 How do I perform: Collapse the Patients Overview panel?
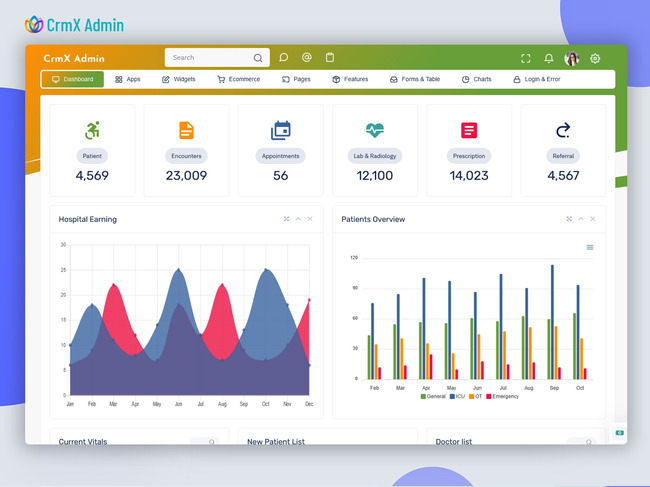click(x=581, y=219)
